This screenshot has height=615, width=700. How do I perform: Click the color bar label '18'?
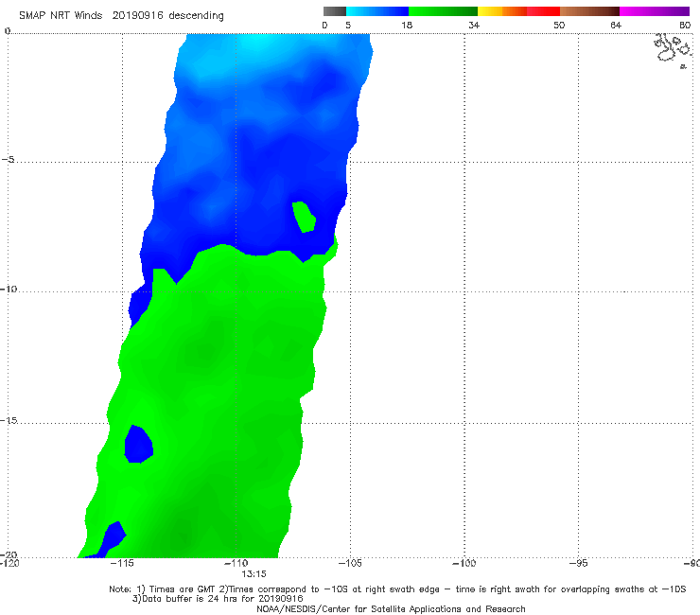coord(407,25)
